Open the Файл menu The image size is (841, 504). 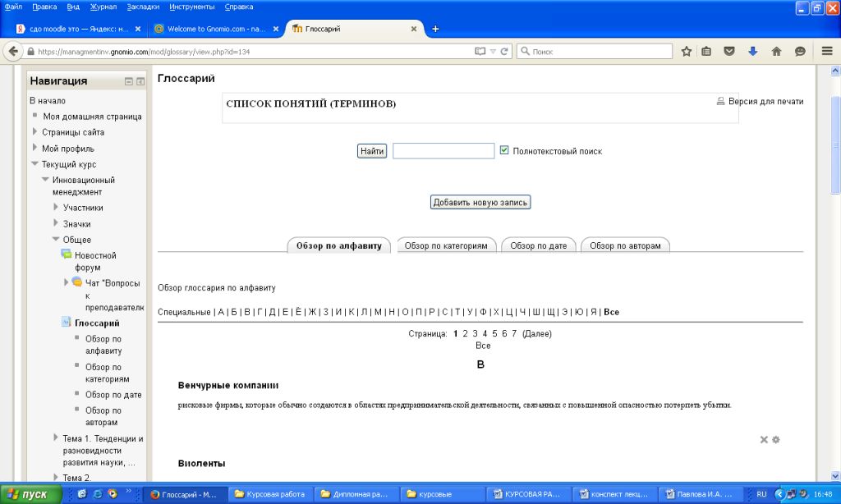[x=13, y=7]
